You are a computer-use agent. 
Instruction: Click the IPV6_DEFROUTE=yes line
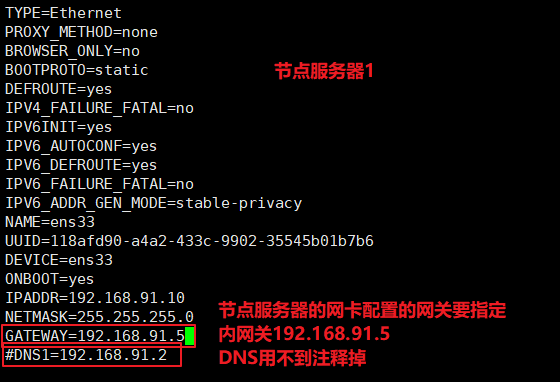point(81,165)
